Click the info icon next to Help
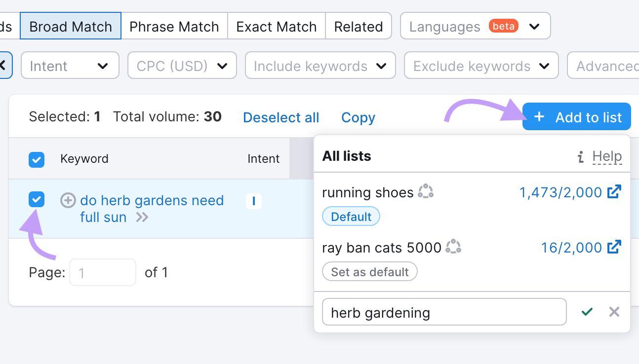Screen dimensions: 639x364 (x=581, y=156)
